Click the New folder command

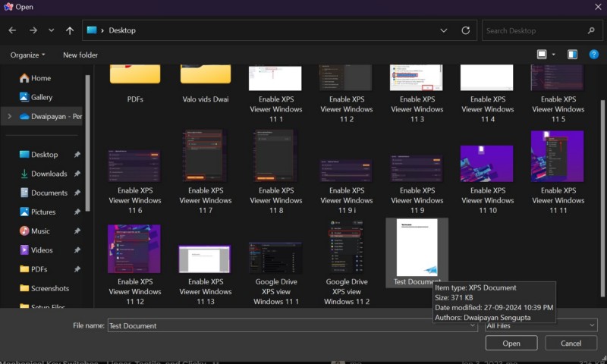click(80, 55)
